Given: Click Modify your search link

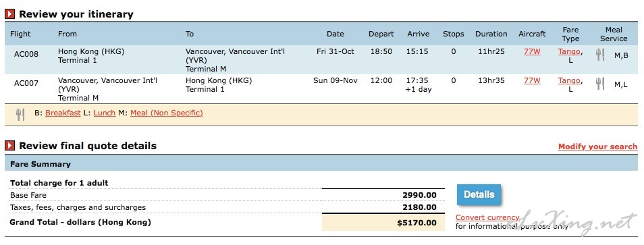Looking at the screenshot, I should [x=597, y=147].
